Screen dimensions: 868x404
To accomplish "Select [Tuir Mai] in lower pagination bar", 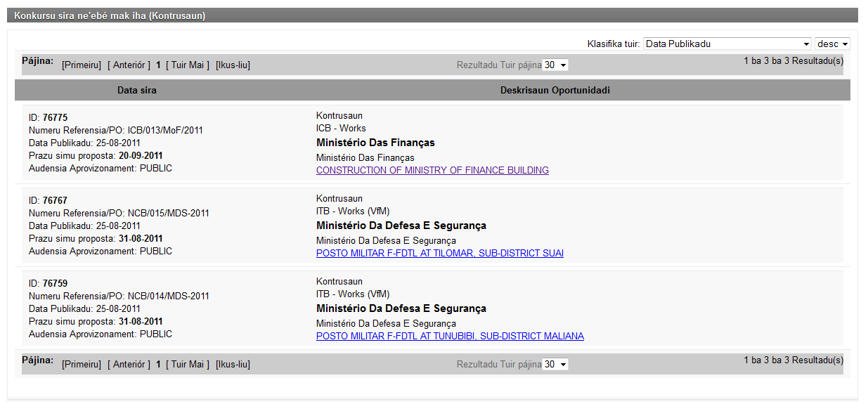I will coord(188,365).
